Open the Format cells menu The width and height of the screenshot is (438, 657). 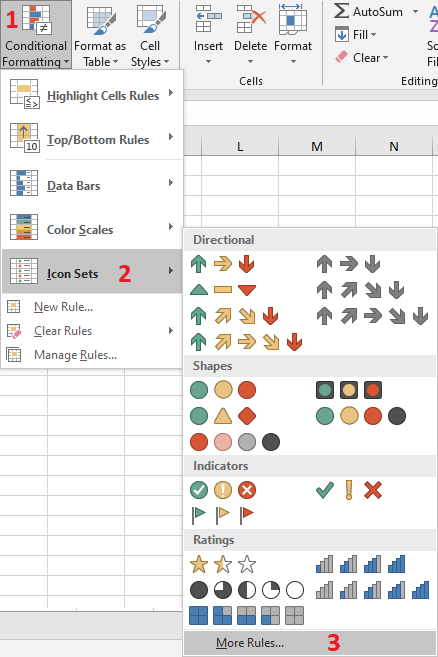[x=293, y=35]
